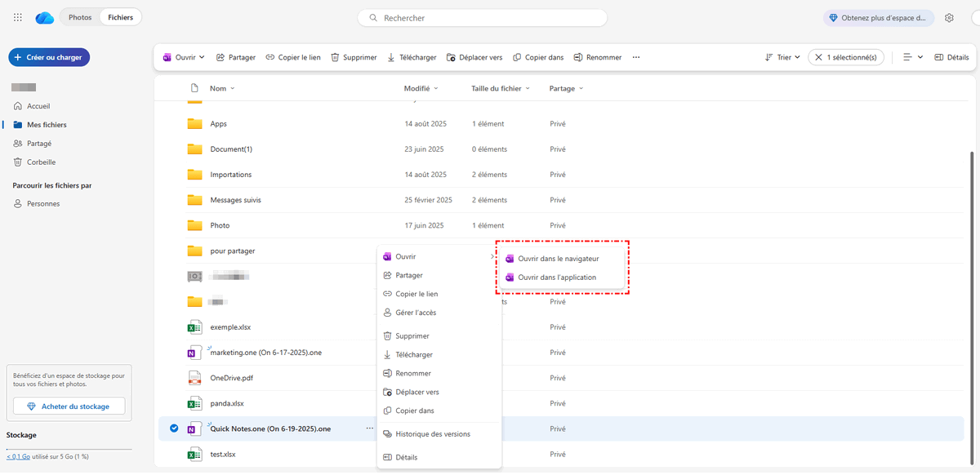This screenshot has width=980, height=475.
Task: Click the Créer ou charger button
Action: (x=49, y=58)
